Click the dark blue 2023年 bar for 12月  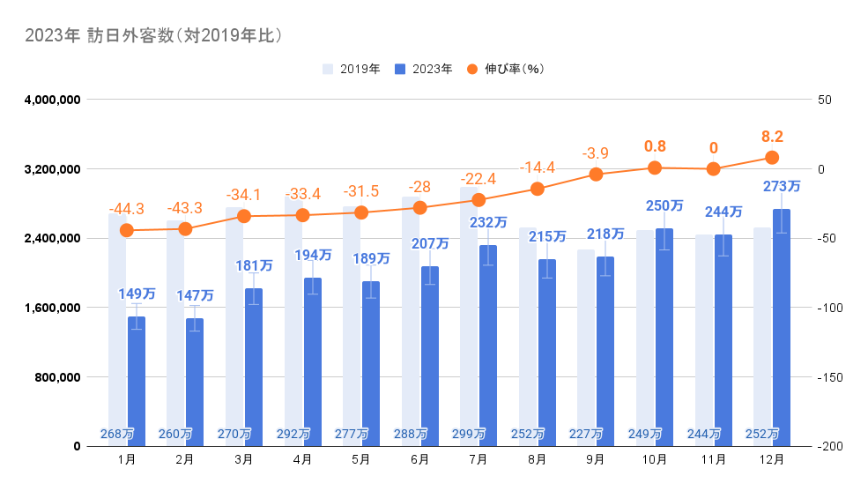click(782, 328)
